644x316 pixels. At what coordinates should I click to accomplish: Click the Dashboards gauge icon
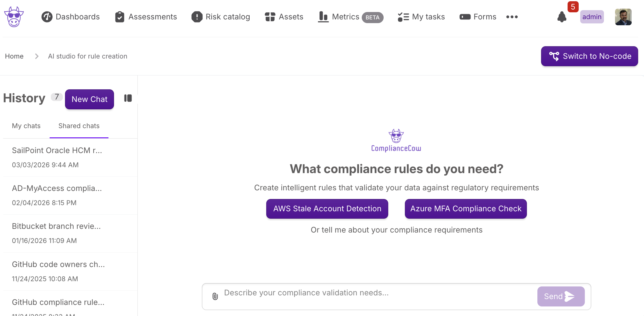tap(47, 17)
